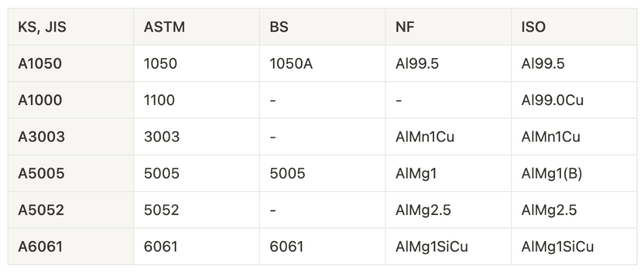Click the BS column header
The width and height of the screenshot is (644, 272).
pyautogui.click(x=279, y=28)
